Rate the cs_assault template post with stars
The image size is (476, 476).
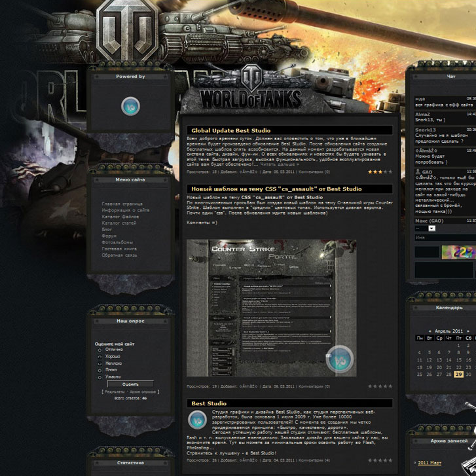[380, 386]
